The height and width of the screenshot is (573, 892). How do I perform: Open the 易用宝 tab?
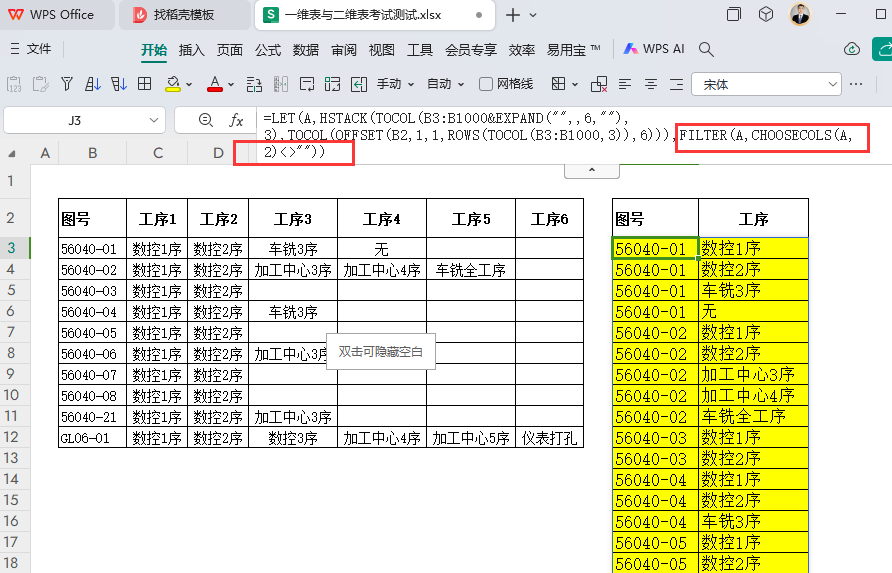click(x=573, y=50)
